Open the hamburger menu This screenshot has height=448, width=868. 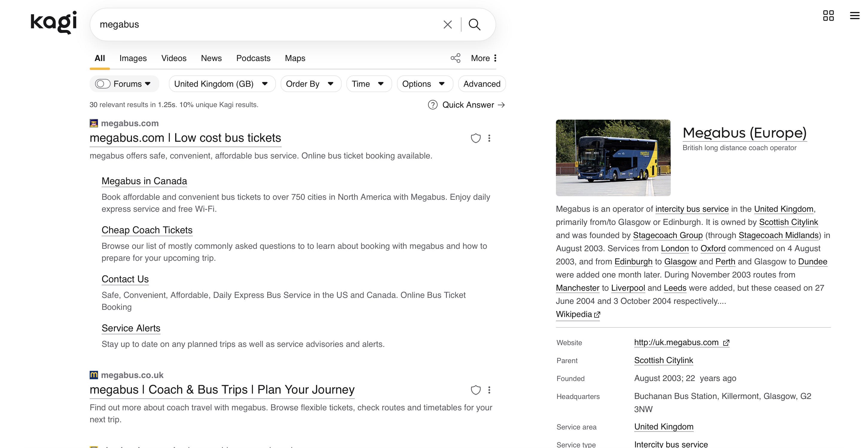tap(855, 16)
